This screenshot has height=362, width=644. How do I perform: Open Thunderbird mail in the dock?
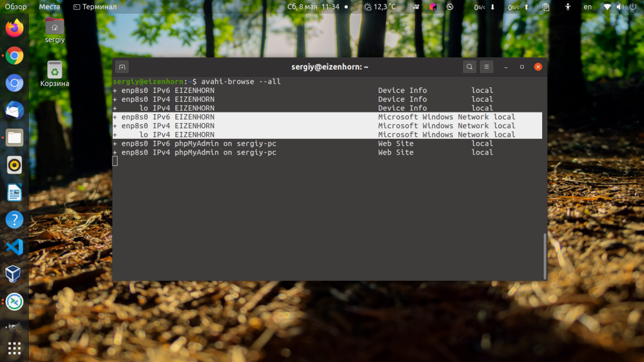click(14, 111)
